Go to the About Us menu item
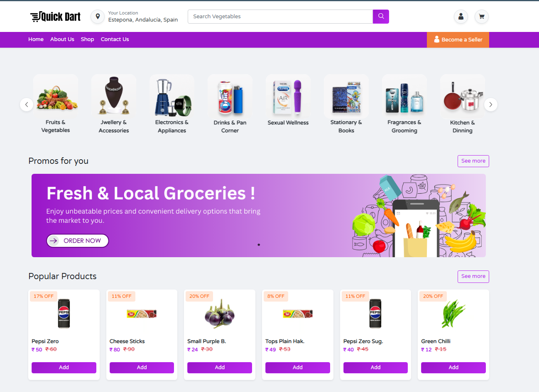539x392 pixels. pos(62,39)
